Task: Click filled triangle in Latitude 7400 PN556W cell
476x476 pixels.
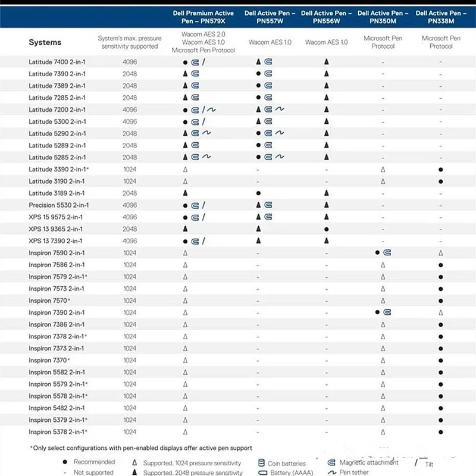Action: 326,62
